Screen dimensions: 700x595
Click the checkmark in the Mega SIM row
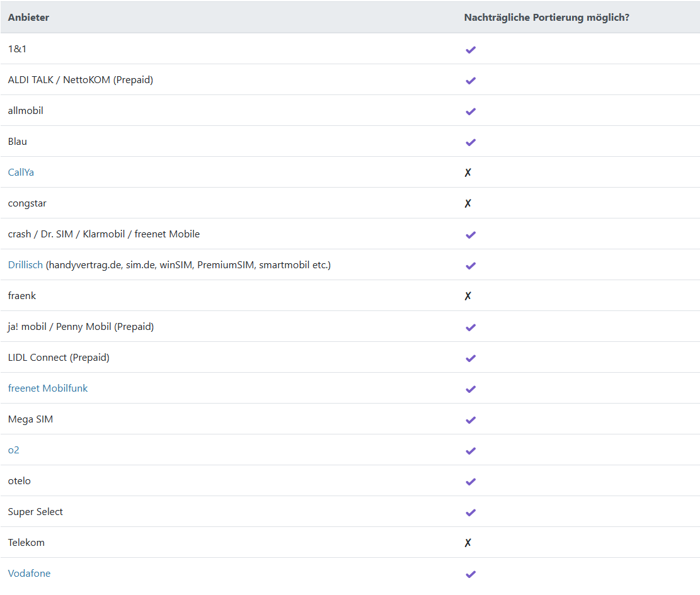pos(470,420)
